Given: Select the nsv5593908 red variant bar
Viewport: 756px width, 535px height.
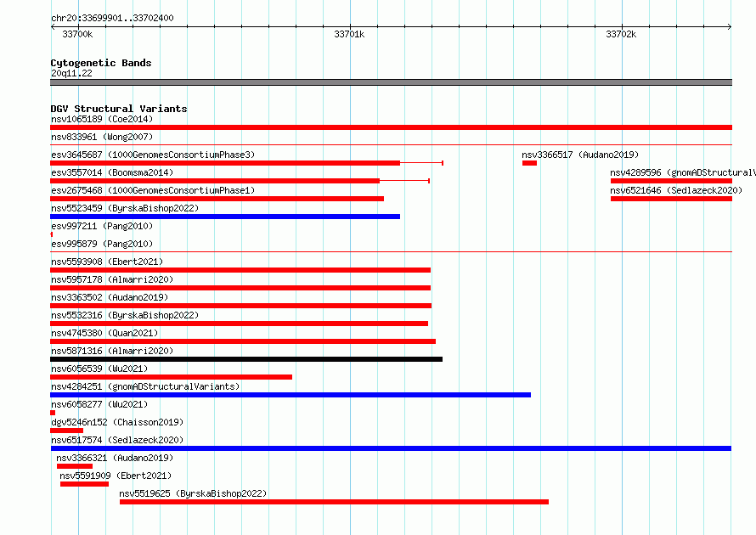Looking at the screenshot, I should tap(240, 270).
